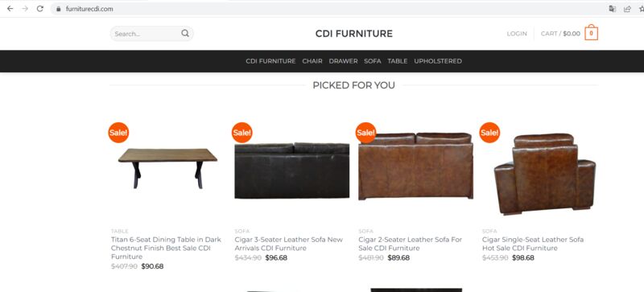The height and width of the screenshot is (292, 644).
Task: Open the SOFA menu category
Action: 373,61
